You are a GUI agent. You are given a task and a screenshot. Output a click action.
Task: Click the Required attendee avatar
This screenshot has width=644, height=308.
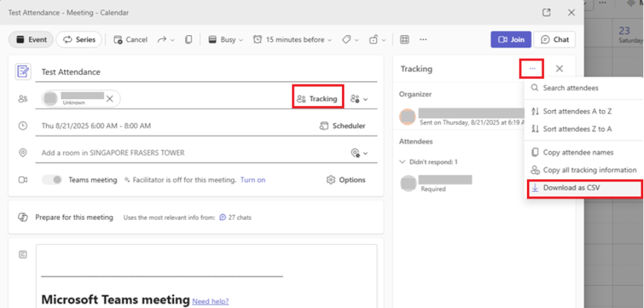point(408,183)
